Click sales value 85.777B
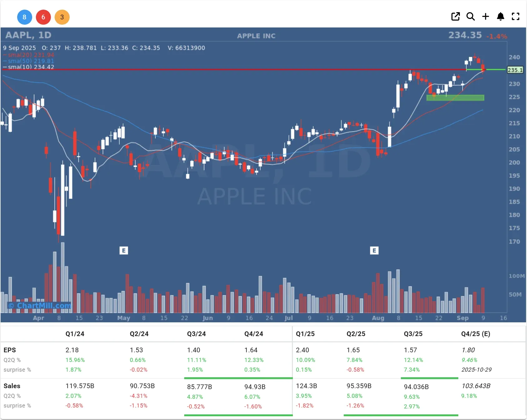Screen dimensions: 527x420 click(199, 387)
